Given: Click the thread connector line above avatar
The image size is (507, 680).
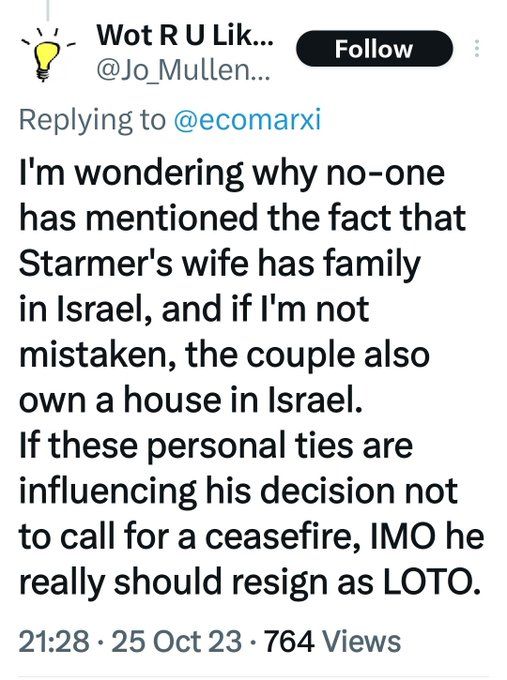Looking at the screenshot, I should tap(47, 10).
